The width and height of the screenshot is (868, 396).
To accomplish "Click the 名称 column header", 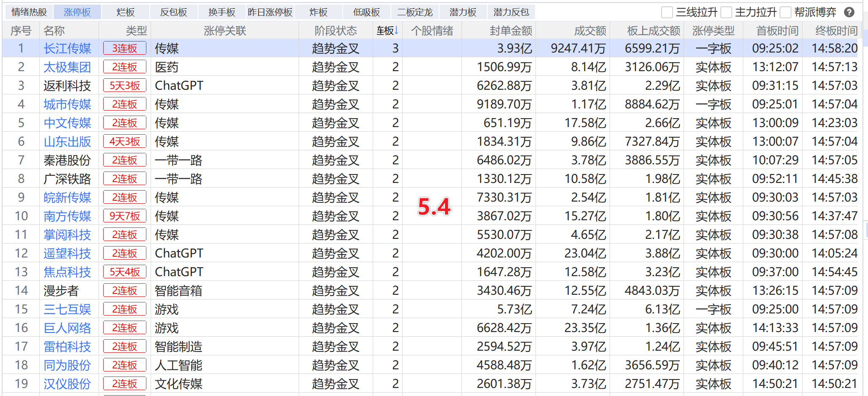I will (54, 30).
